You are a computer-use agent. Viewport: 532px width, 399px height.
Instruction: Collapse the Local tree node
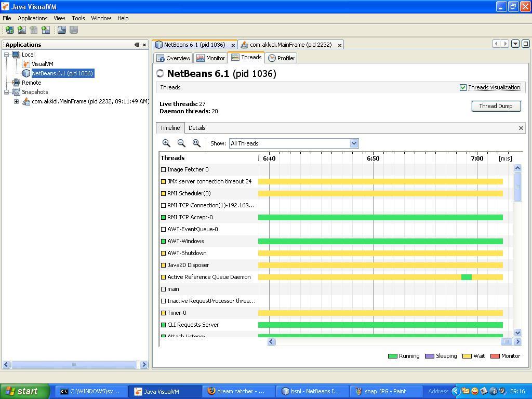coord(6,55)
